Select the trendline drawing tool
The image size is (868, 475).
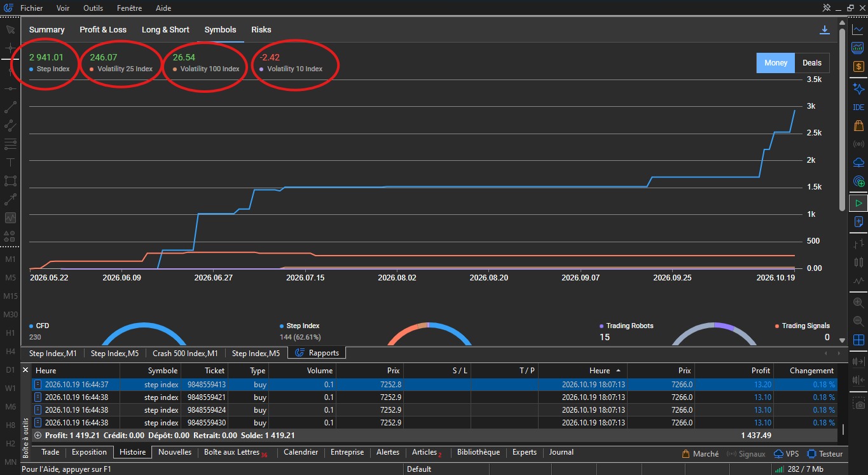(10, 107)
